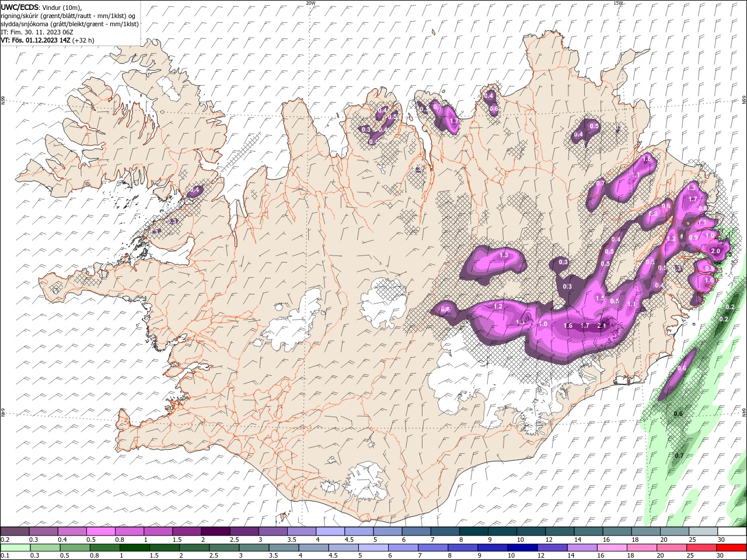
Task: Select the deep blue 10–12 rain legend swatch
Action: [522, 548]
